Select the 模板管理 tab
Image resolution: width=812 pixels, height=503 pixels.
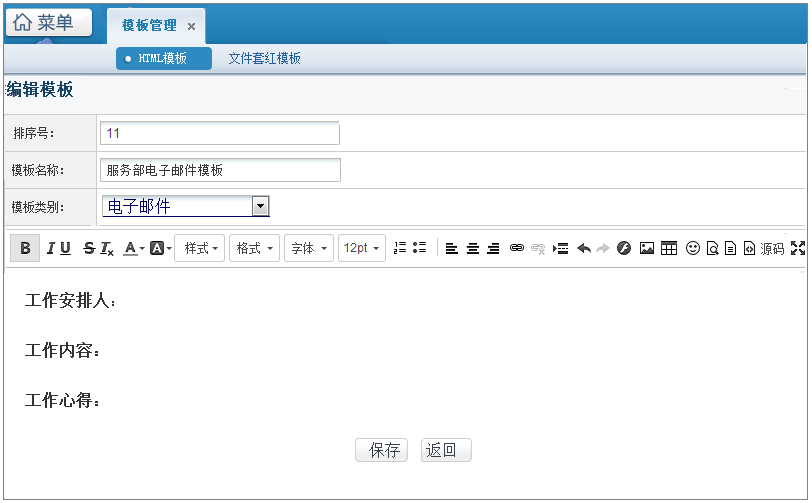(149, 25)
